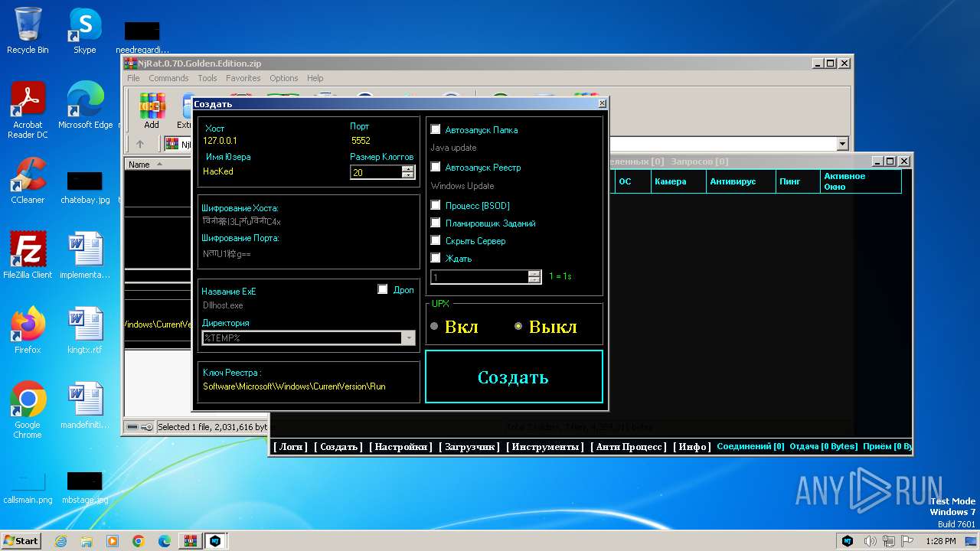Increase the Размер Клоггов value
980x551 pixels.
(408, 169)
